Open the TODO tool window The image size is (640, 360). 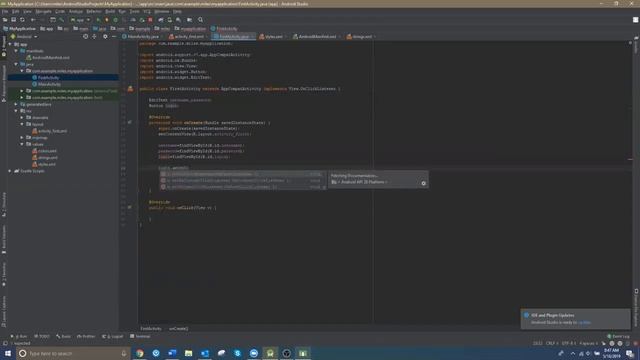click(x=42, y=336)
